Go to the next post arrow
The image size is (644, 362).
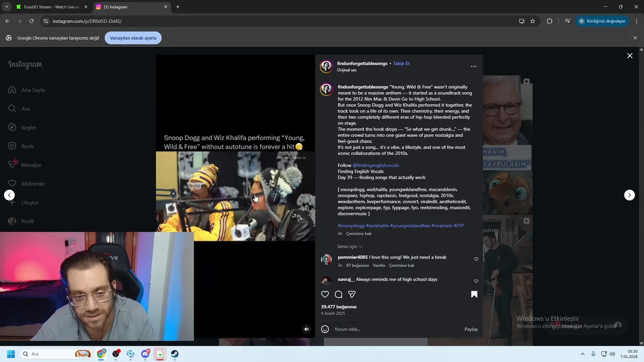(629, 195)
